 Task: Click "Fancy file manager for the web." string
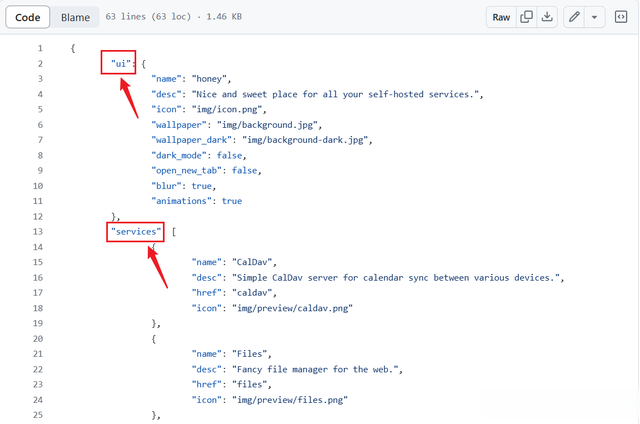pos(315,369)
